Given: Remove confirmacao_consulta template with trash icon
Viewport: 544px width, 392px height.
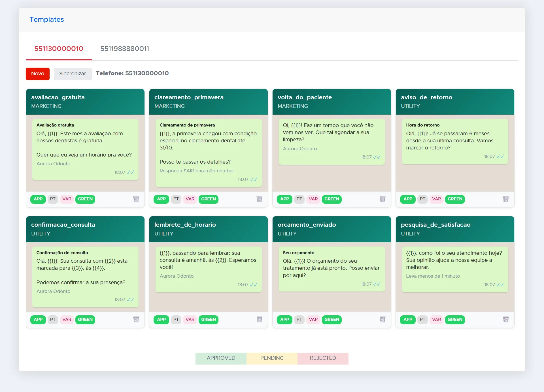Looking at the screenshot, I should coord(136,320).
